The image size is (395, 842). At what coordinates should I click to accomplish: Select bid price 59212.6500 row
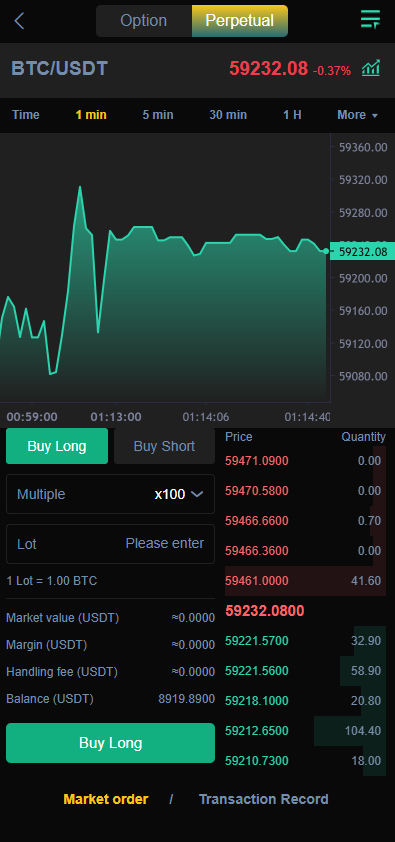pos(305,731)
